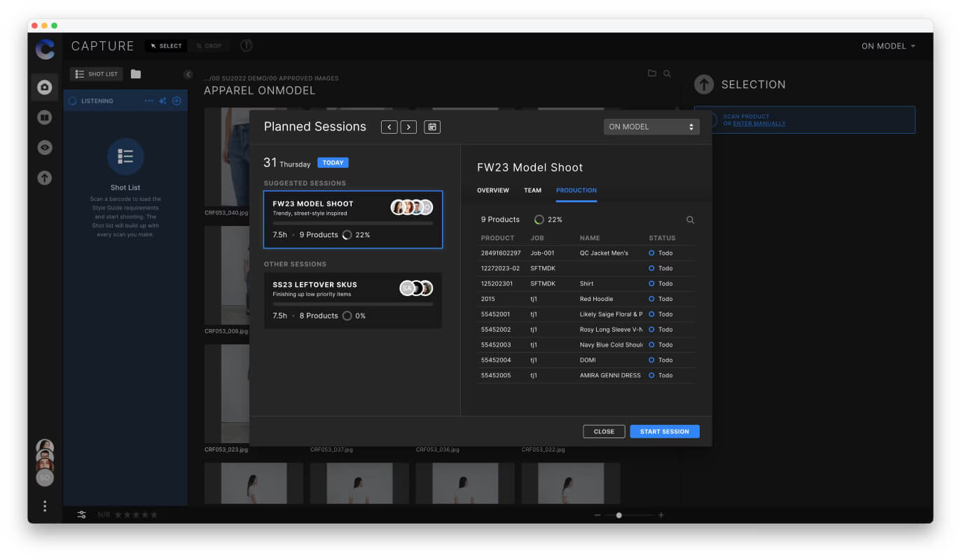Click the Rosy Long Sleeve product name
Image resolution: width=961 pixels, height=560 pixels.
pos(611,330)
